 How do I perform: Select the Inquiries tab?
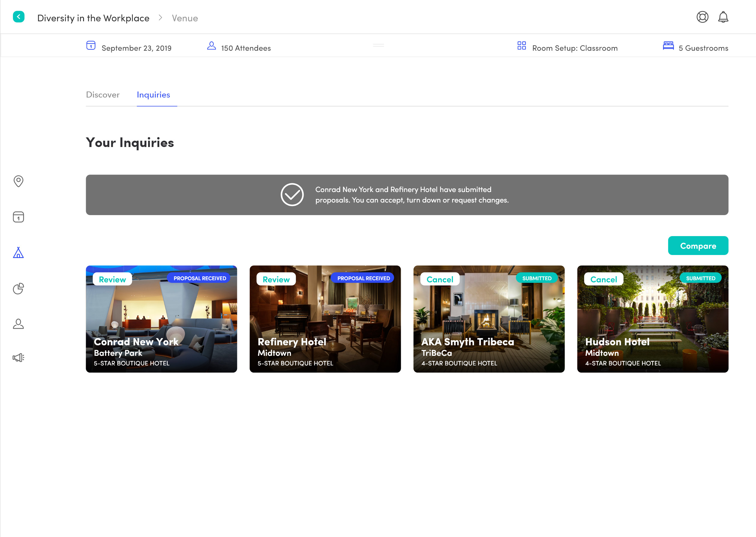click(x=153, y=94)
